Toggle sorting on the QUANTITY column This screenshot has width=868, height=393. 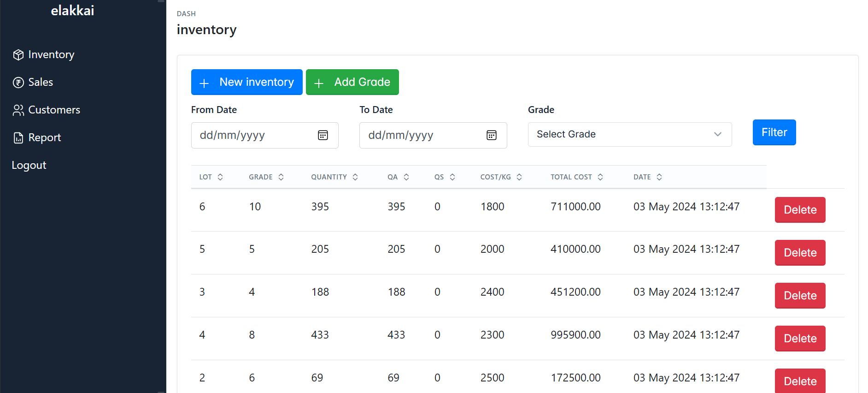[x=355, y=177]
